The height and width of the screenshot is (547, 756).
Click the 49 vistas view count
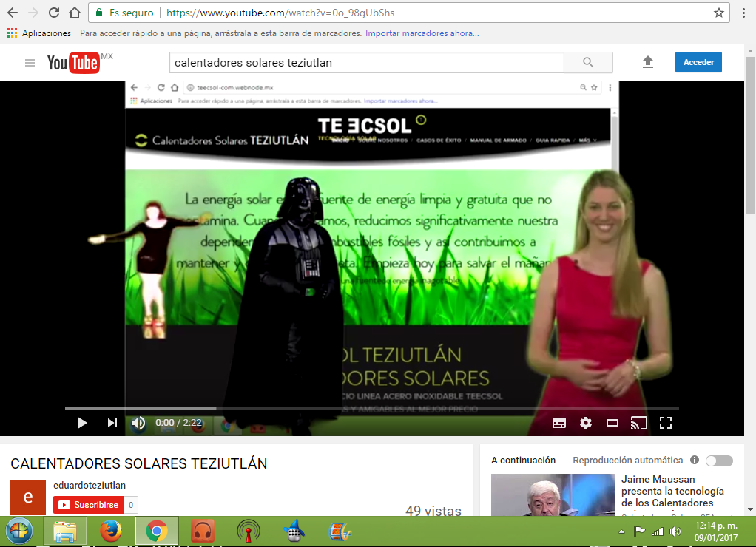[x=433, y=510]
